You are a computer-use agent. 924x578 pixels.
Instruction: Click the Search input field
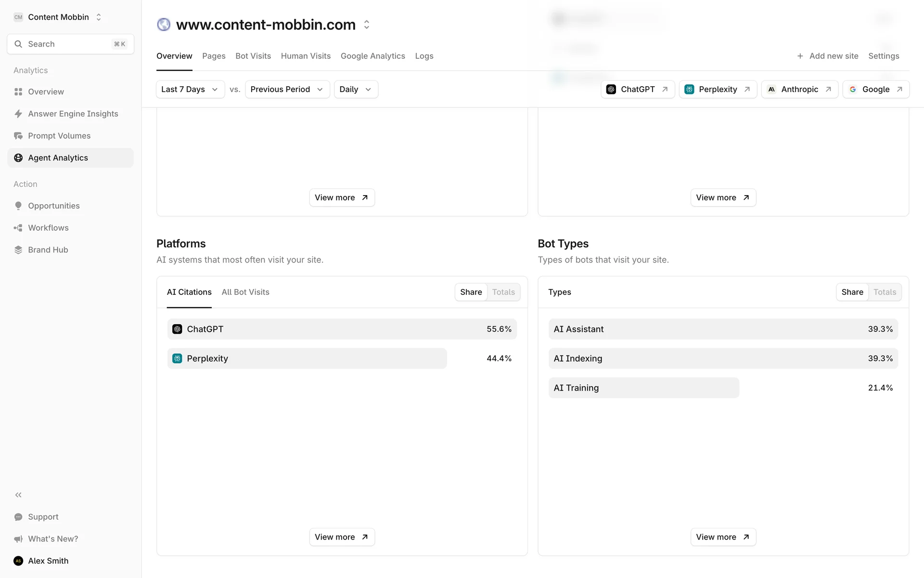pyautogui.click(x=70, y=44)
